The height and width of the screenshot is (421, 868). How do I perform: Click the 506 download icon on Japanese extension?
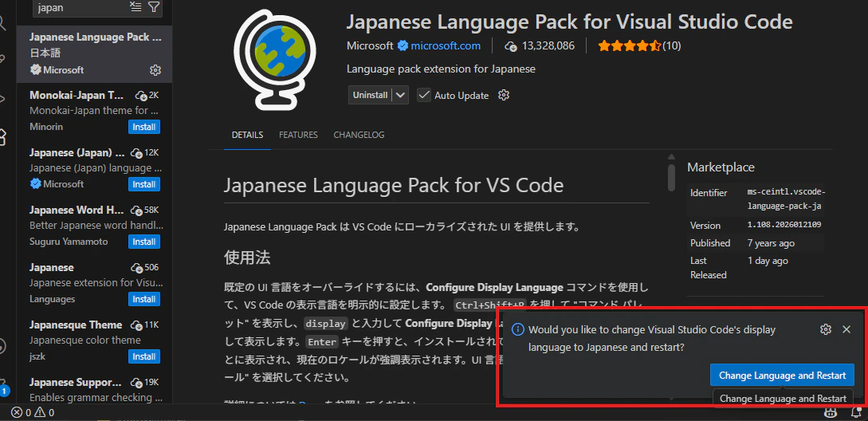[137, 268]
